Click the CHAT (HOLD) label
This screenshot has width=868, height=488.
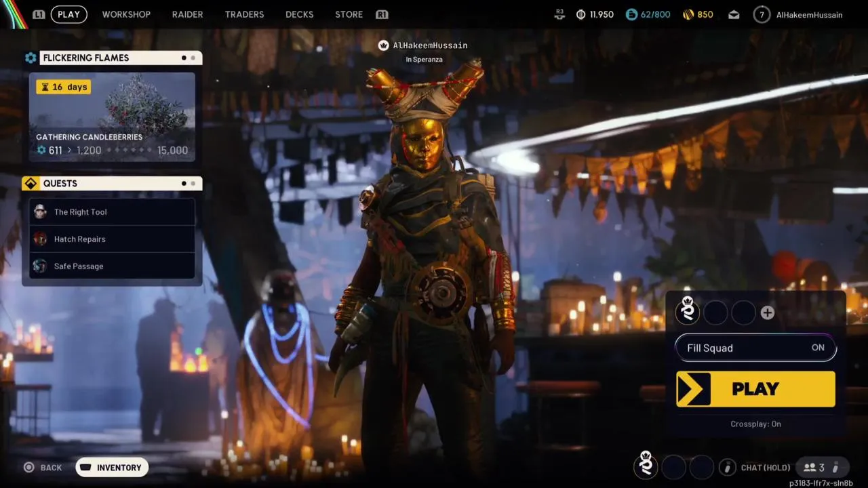tap(766, 468)
